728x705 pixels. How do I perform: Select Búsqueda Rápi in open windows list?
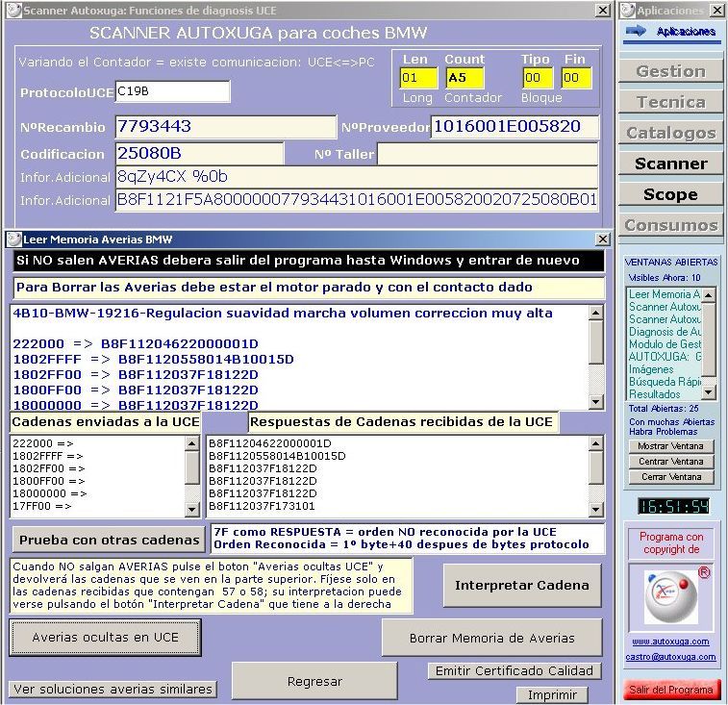coord(665,382)
